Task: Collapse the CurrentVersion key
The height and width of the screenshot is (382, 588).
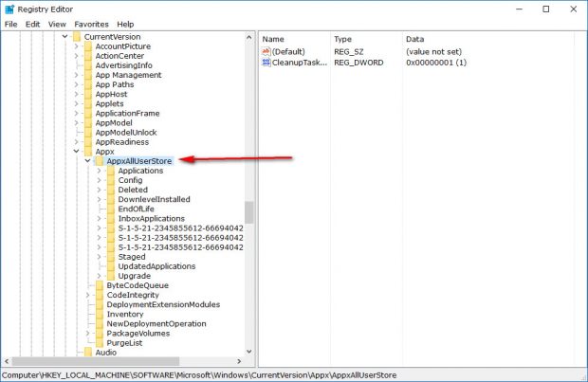Action: pos(64,36)
